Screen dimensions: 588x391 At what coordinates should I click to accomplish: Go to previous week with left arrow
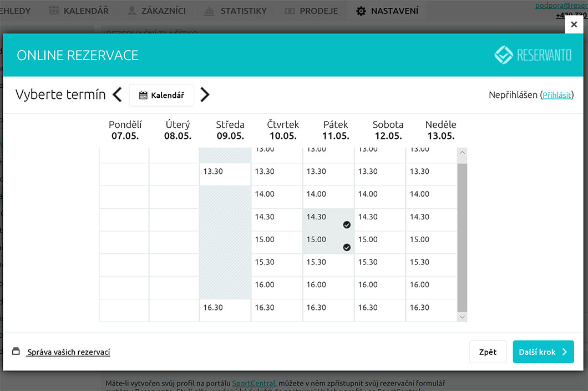(x=117, y=95)
